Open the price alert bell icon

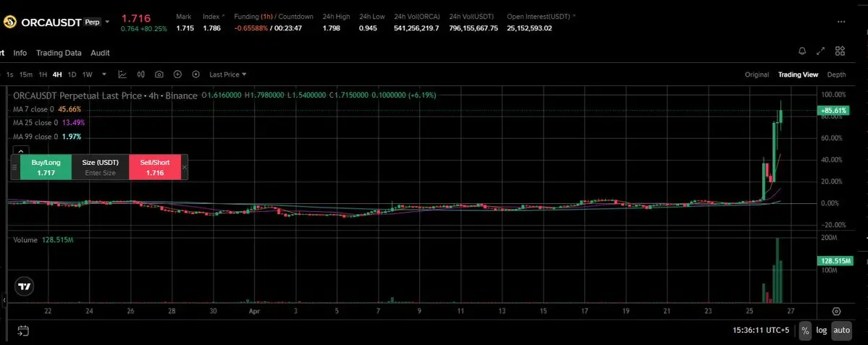(802, 51)
